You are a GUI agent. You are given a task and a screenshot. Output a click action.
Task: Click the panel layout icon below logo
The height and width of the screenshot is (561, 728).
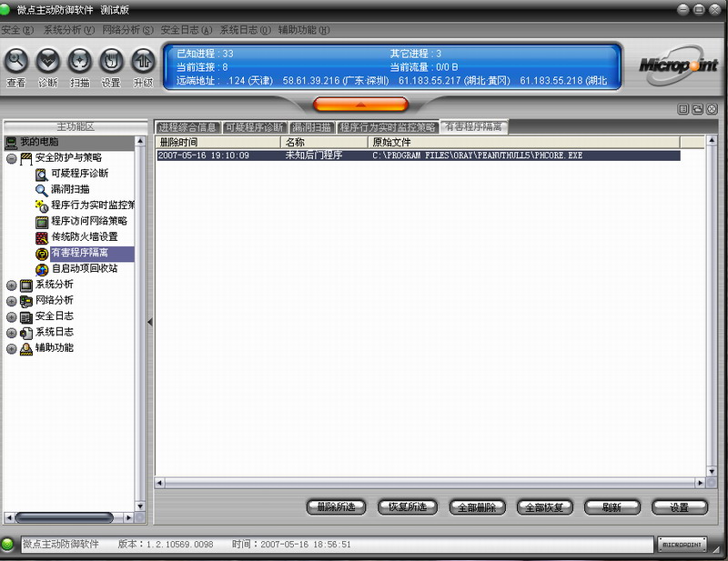click(683, 109)
